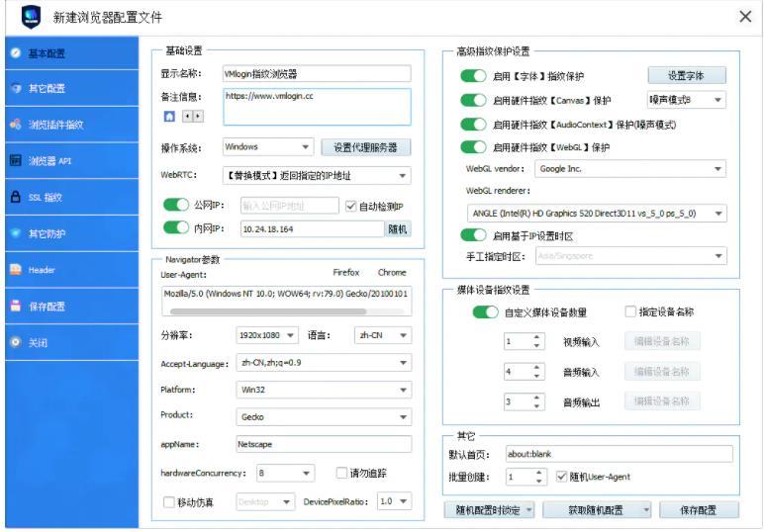
Task: Click the Firefox user-agent link
Action: pyautogui.click(x=346, y=273)
